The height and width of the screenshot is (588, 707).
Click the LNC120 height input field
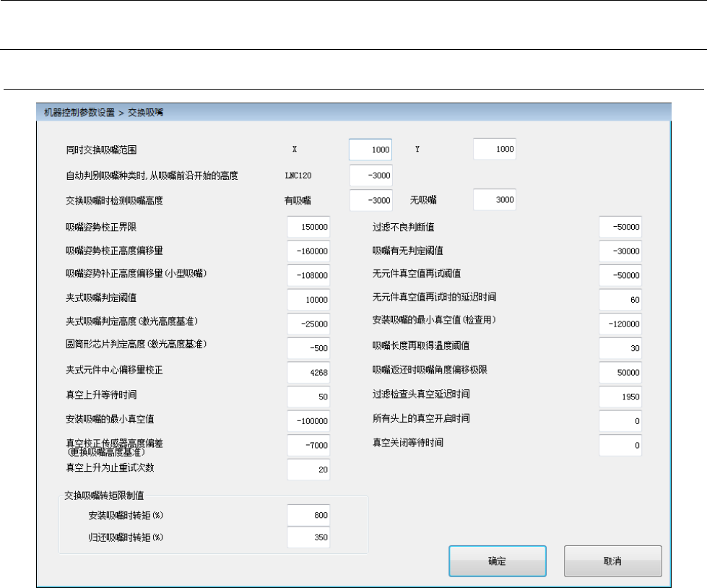370,176
